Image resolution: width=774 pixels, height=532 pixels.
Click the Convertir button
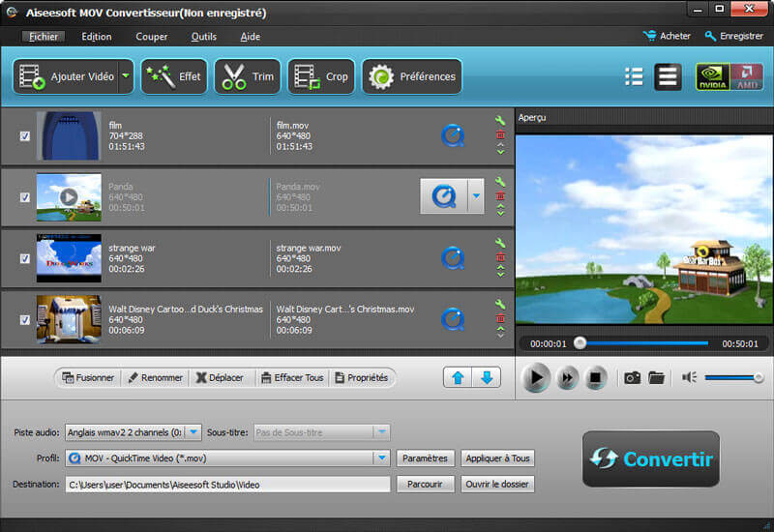pyautogui.click(x=650, y=458)
